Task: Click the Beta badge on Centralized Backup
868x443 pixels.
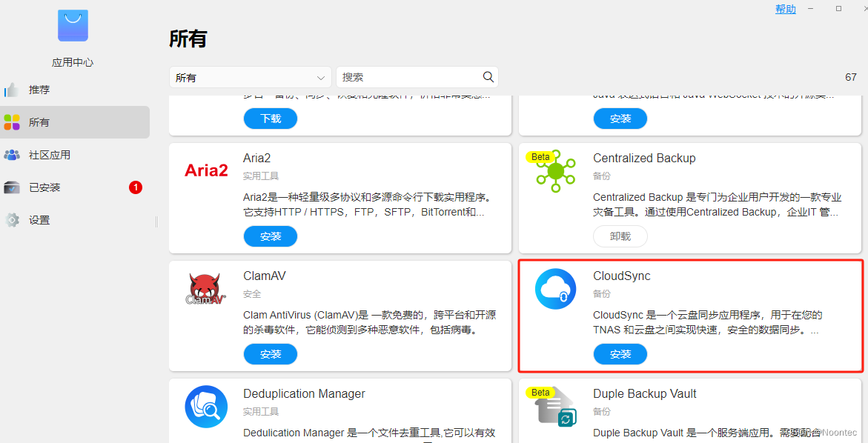Action: 540,157
